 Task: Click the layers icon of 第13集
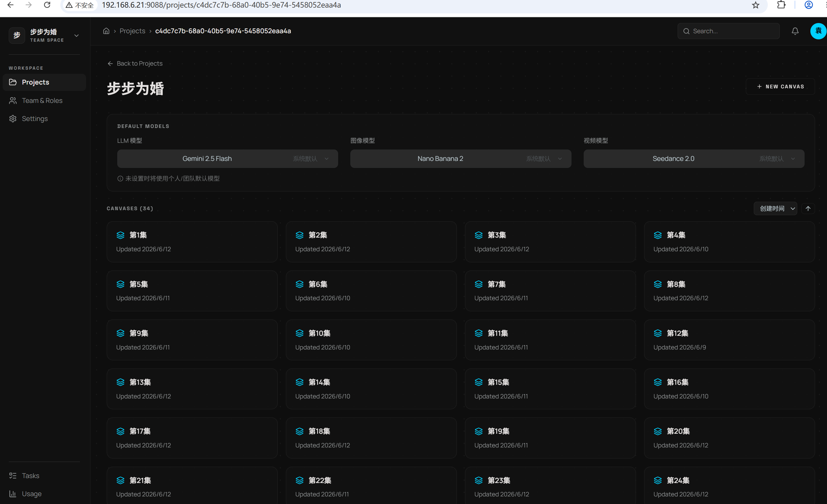tap(120, 382)
